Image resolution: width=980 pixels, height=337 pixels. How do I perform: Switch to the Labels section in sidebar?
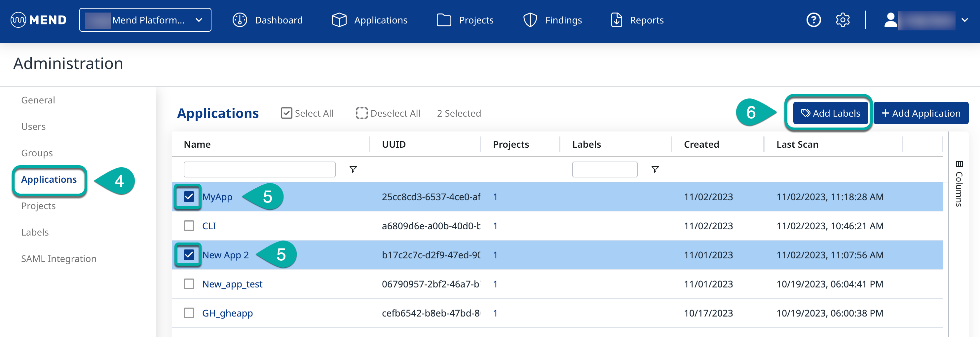pyautogui.click(x=35, y=232)
